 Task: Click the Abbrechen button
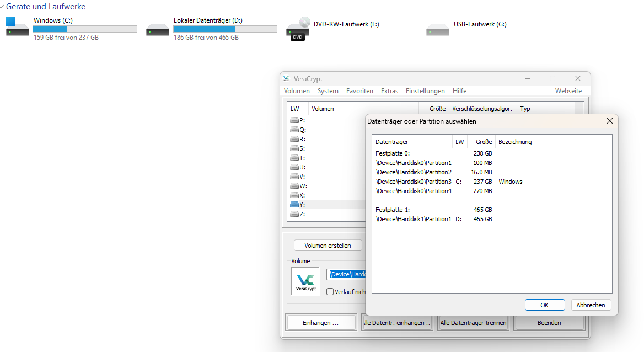(591, 305)
